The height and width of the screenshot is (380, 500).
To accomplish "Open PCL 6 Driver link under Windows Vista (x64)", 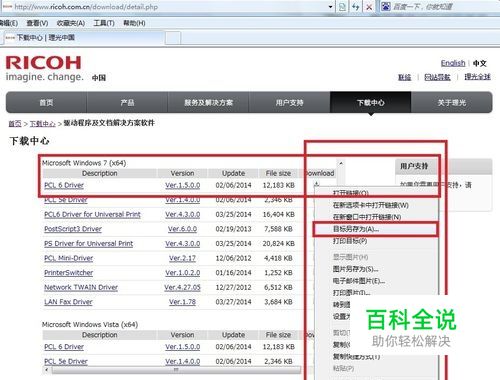I will tap(64, 347).
